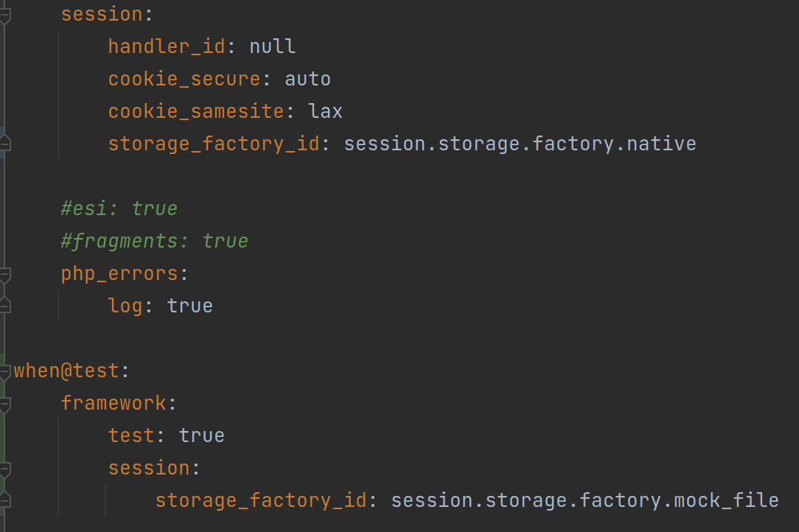Click the cookie_samesite key
The image size is (799, 532).
point(195,111)
